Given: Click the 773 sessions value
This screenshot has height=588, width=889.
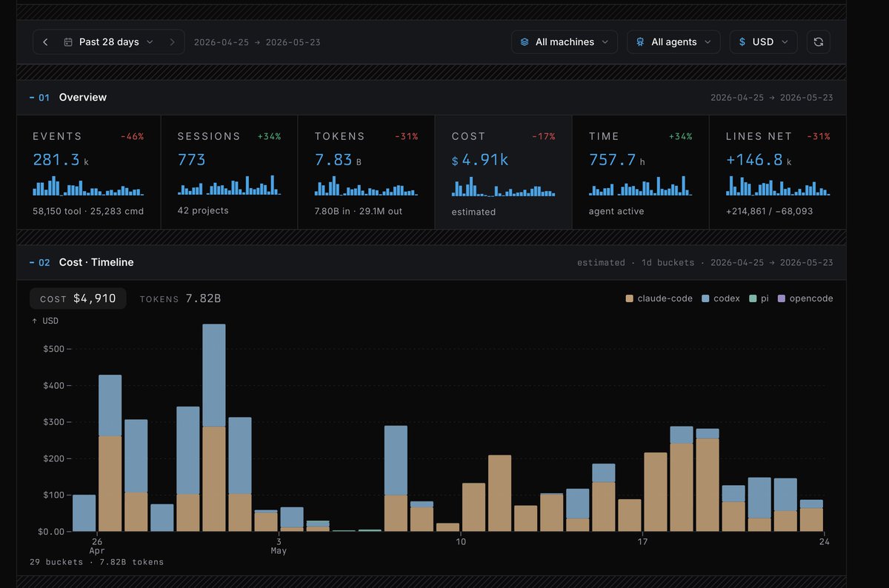Looking at the screenshot, I should pos(192,159).
